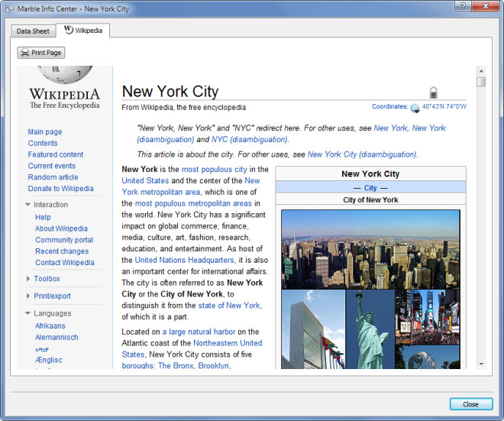Open a Random article
This screenshot has width=504, height=421.
[53, 177]
